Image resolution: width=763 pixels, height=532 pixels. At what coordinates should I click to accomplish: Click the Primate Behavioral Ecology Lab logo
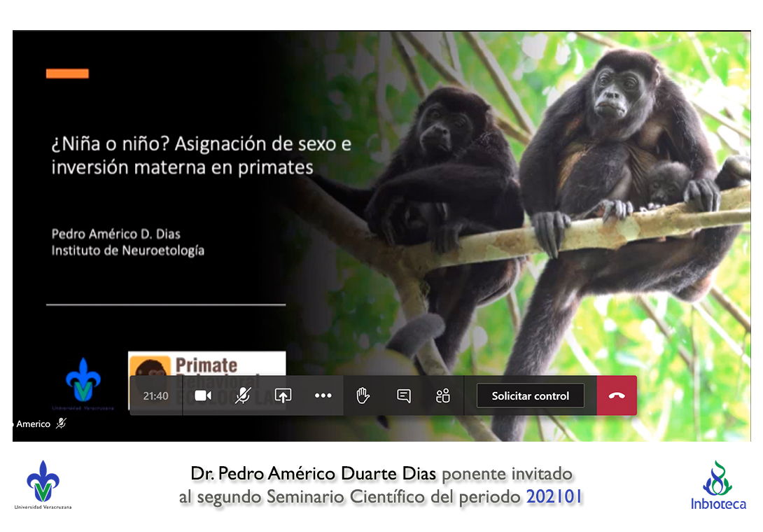[206, 364]
